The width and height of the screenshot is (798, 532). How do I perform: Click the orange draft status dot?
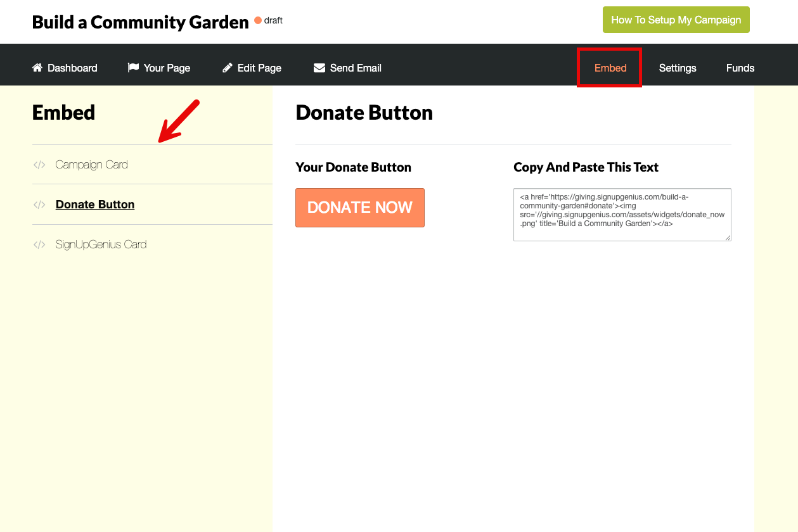pyautogui.click(x=258, y=20)
